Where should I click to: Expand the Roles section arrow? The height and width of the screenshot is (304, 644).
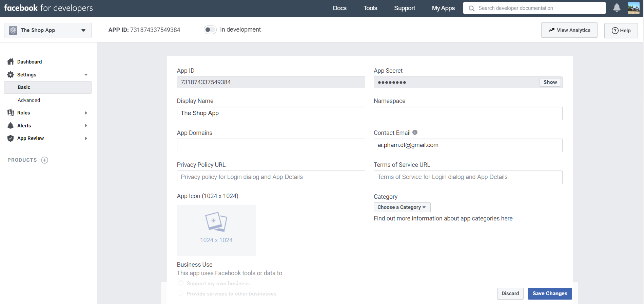tap(86, 113)
